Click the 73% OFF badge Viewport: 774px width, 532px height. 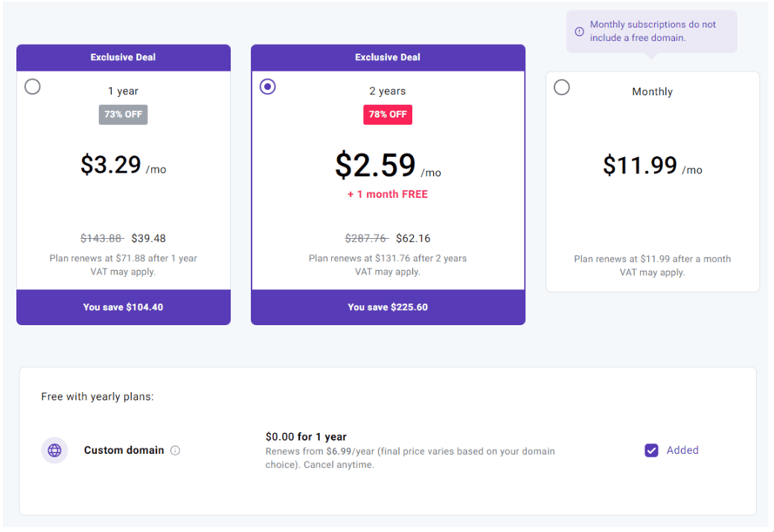(x=123, y=115)
